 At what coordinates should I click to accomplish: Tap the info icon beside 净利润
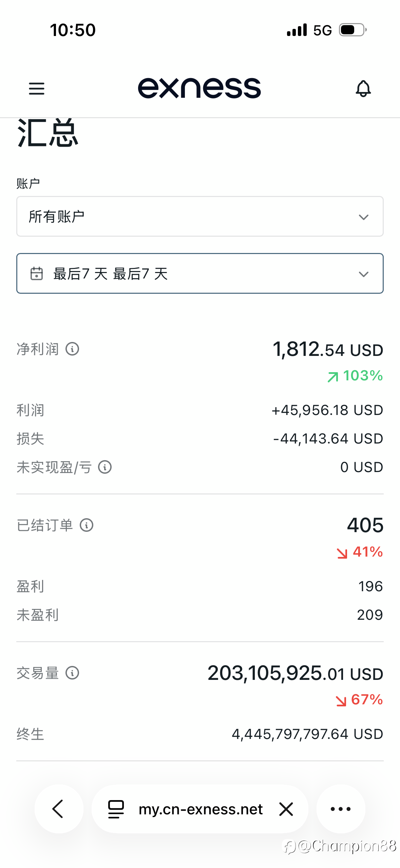click(x=72, y=349)
